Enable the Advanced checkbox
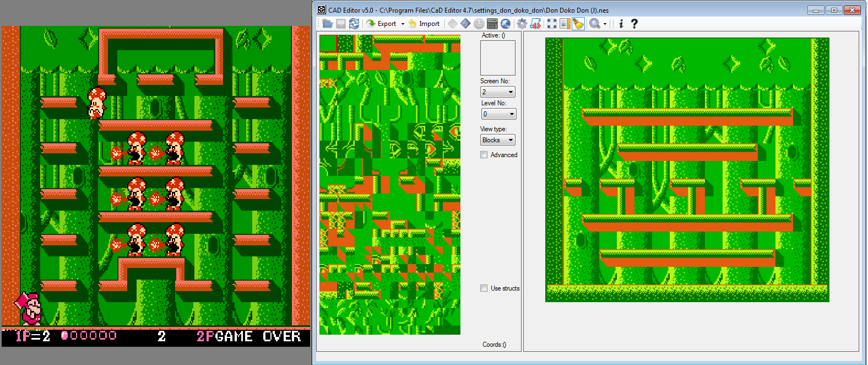This screenshot has width=868, height=365. pos(484,155)
